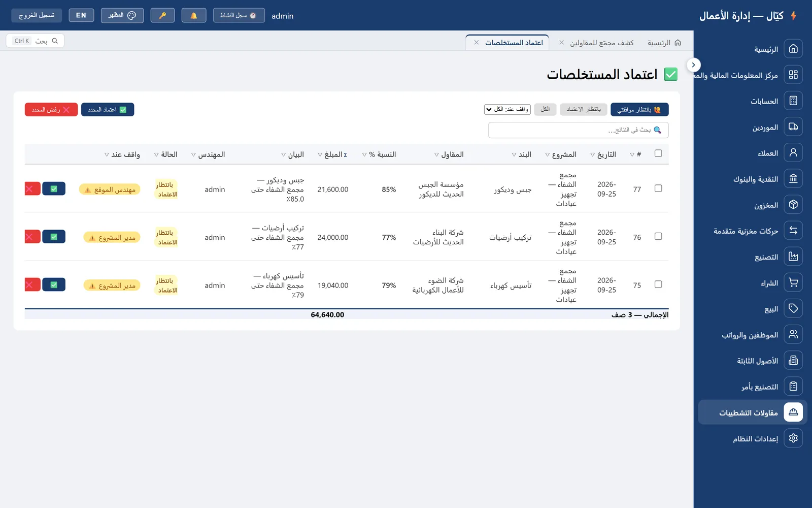
Task: Switch to كشف مجمّع للمقاولين tab
Action: [602, 43]
